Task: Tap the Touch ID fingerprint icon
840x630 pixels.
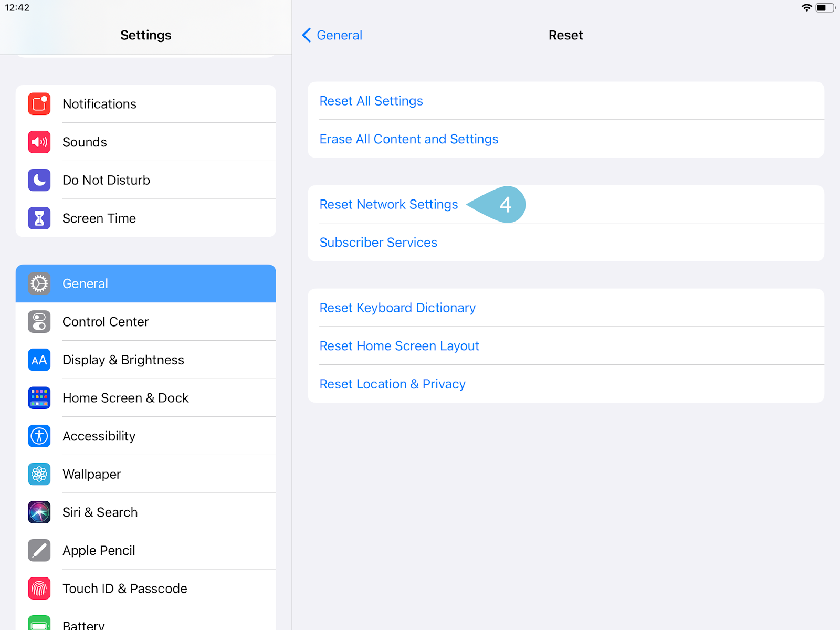Action: tap(39, 589)
